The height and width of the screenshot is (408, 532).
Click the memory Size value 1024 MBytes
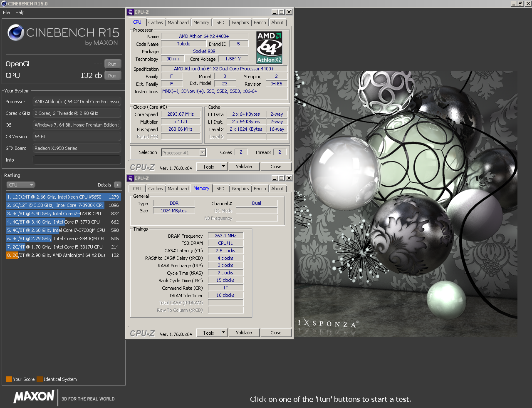(x=174, y=211)
